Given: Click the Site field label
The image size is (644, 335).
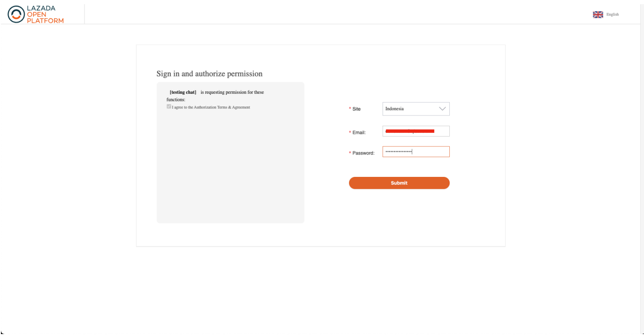Looking at the screenshot, I should click(x=356, y=109).
